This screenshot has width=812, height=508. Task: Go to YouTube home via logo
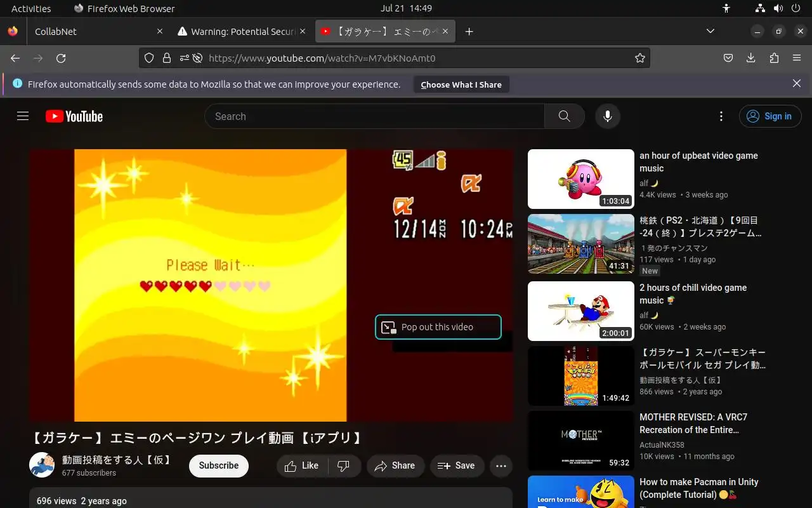tap(74, 116)
